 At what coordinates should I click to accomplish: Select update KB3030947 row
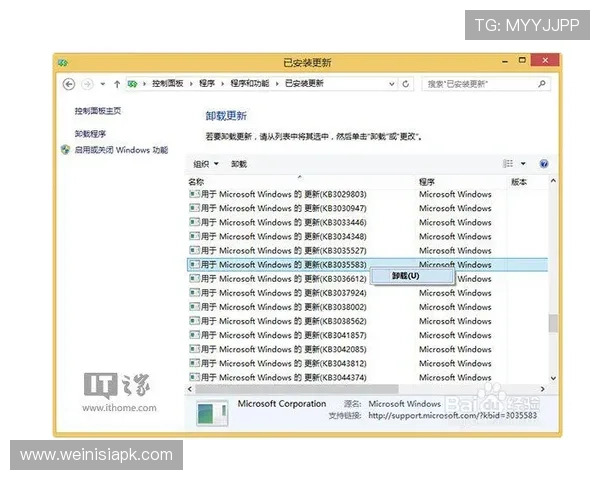[x=367, y=209]
